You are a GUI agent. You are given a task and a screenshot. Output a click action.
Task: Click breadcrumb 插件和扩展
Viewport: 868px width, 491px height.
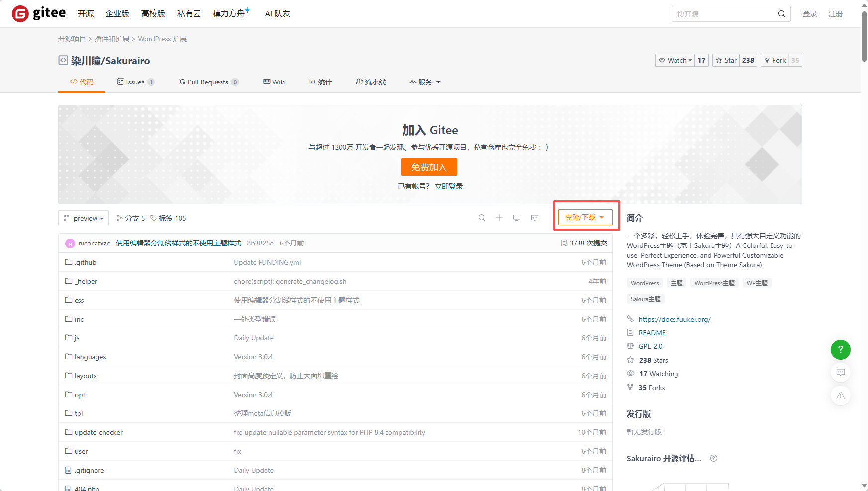coord(112,39)
